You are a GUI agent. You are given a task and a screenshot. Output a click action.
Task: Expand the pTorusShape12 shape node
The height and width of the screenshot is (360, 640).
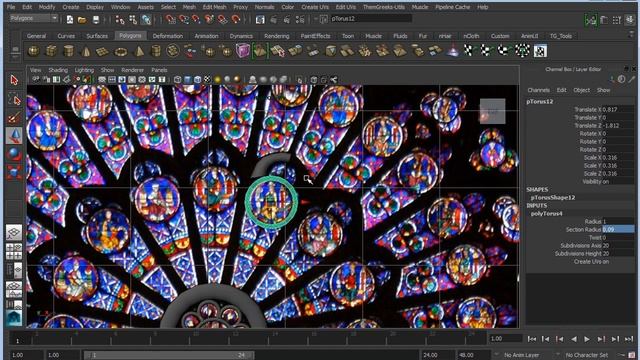pyautogui.click(x=553, y=197)
